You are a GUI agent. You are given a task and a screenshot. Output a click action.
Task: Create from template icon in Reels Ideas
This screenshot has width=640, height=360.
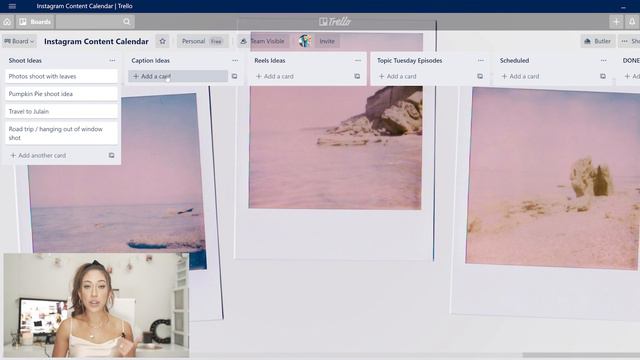pyautogui.click(x=357, y=76)
